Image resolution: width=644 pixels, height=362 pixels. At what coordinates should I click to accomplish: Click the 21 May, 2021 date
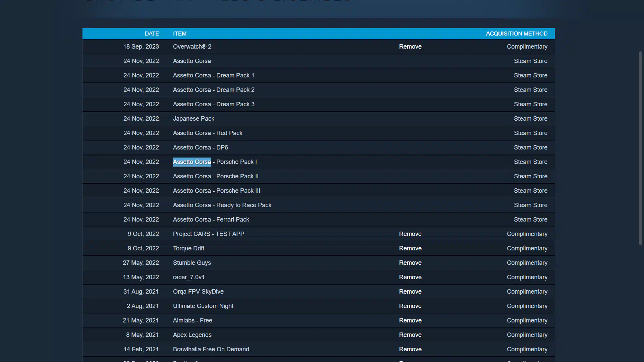coord(141,320)
